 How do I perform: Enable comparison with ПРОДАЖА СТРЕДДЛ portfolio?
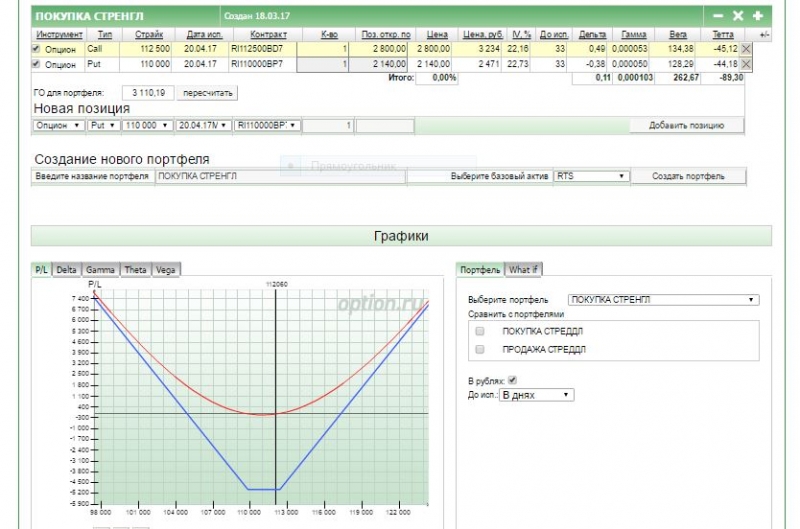480,349
